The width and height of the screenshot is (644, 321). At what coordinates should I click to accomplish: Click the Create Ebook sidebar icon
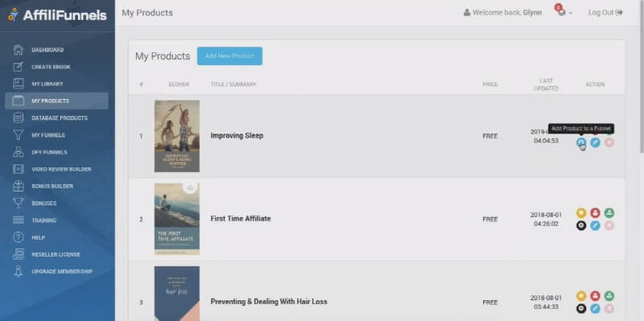pyautogui.click(x=18, y=67)
